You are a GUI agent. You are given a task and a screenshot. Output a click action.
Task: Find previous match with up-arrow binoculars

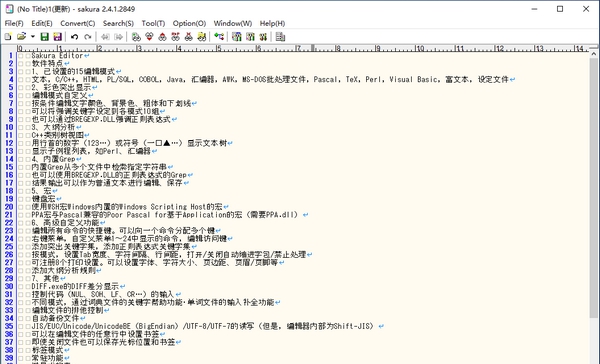click(x=162, y=37)
